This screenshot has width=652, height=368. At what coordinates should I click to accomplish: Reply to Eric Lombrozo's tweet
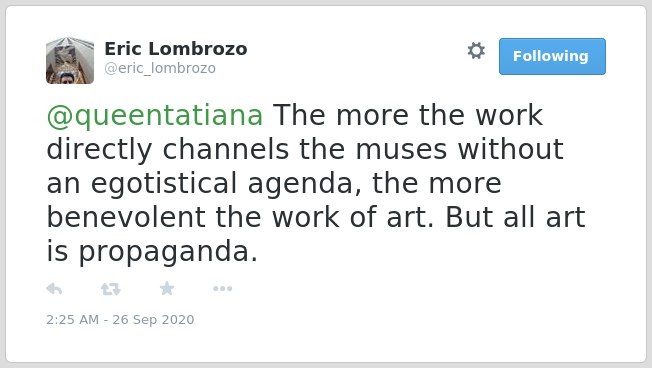point(54,289)
